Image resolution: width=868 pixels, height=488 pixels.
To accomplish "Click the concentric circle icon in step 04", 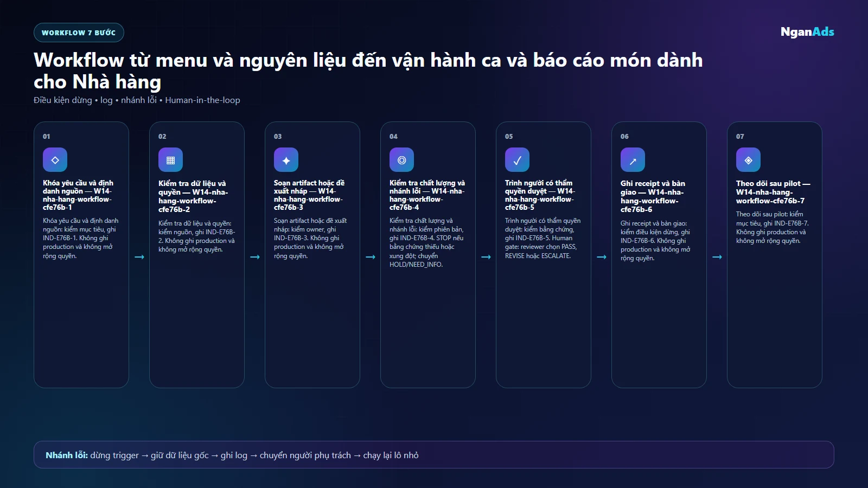I will (x=401, y=160).
